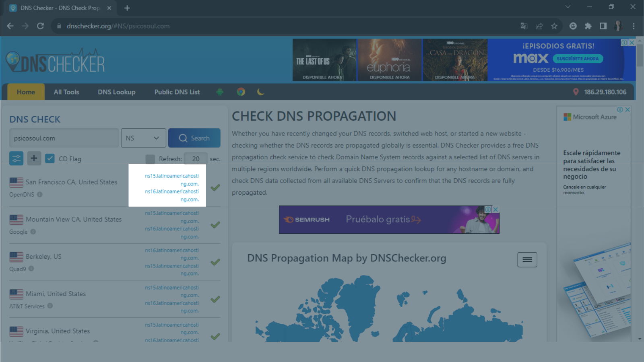This screenshot has width=644, height=362.
Task: Show info for Quad9 server
Action: (31, 269)
